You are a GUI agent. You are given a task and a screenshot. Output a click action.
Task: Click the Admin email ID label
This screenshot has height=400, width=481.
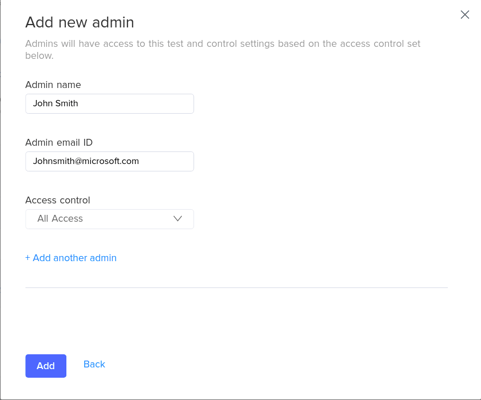(59, 142)
